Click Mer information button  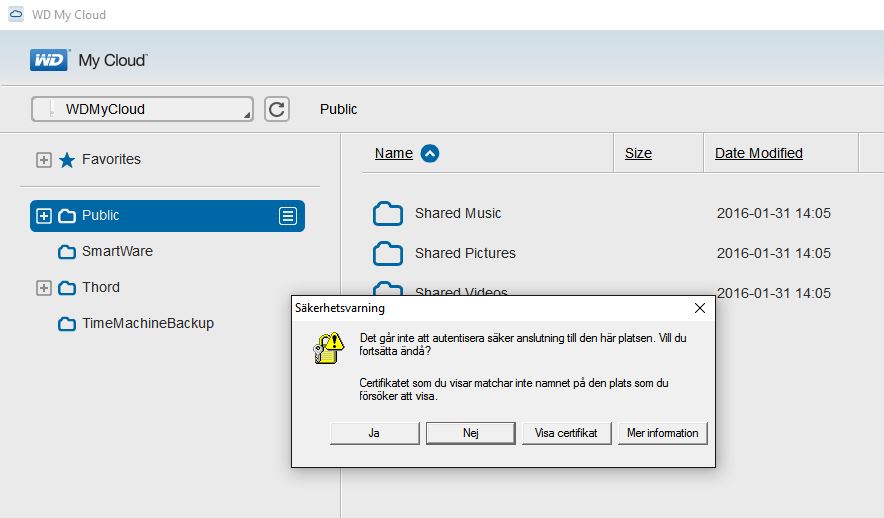662,433
